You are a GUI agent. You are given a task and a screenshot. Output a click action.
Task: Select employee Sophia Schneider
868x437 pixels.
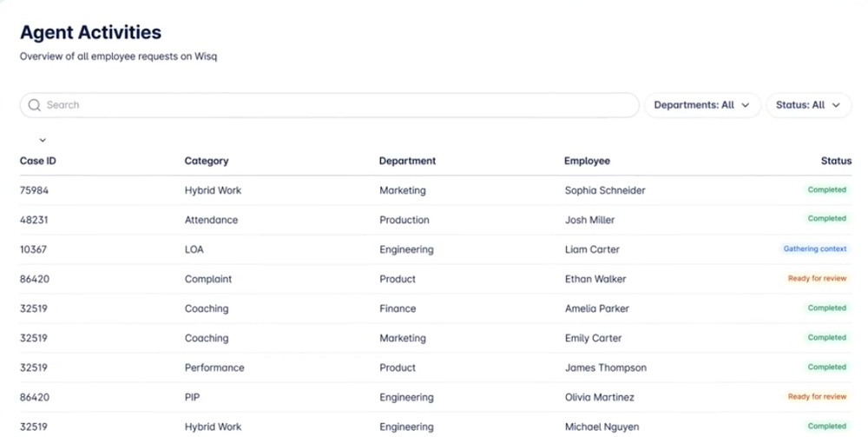point(605,190)
